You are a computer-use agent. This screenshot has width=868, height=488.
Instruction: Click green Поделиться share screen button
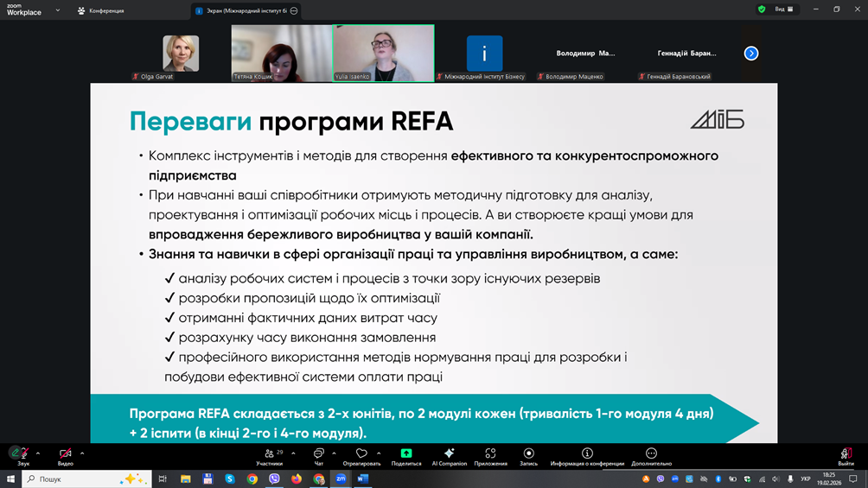(405, 455)
